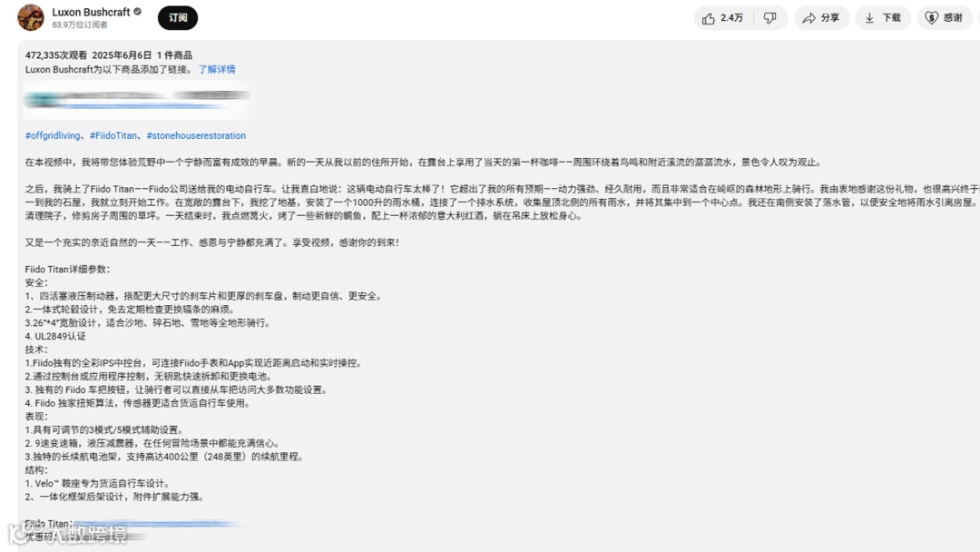Download the video via 下载 button
This screenshot has width=980, height=552.
[x=883, y=18]
